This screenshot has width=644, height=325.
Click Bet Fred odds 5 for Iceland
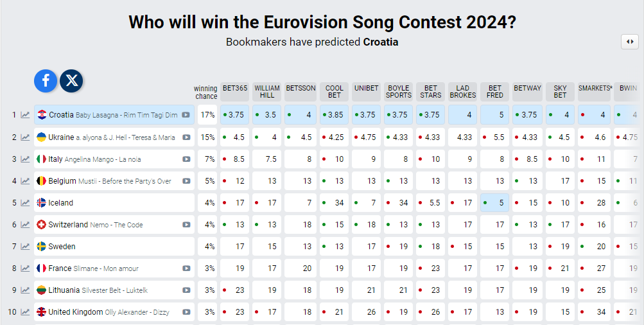[x=495, y=203]
